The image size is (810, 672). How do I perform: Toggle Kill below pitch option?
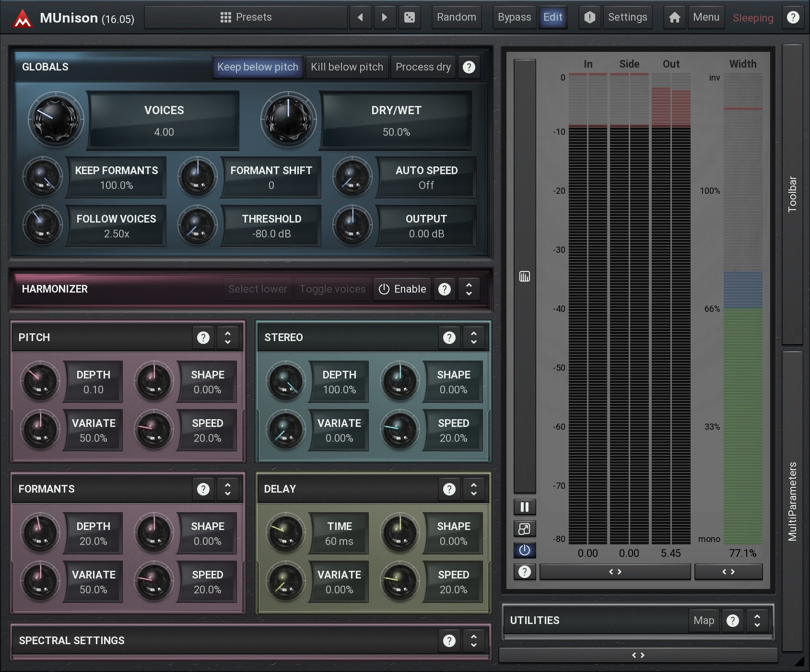click(x=347, y=67)
